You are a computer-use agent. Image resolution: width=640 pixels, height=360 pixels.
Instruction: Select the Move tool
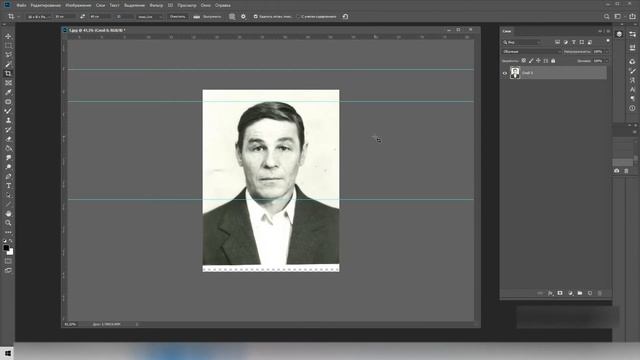pyautogui.click(x=8, y=36)
